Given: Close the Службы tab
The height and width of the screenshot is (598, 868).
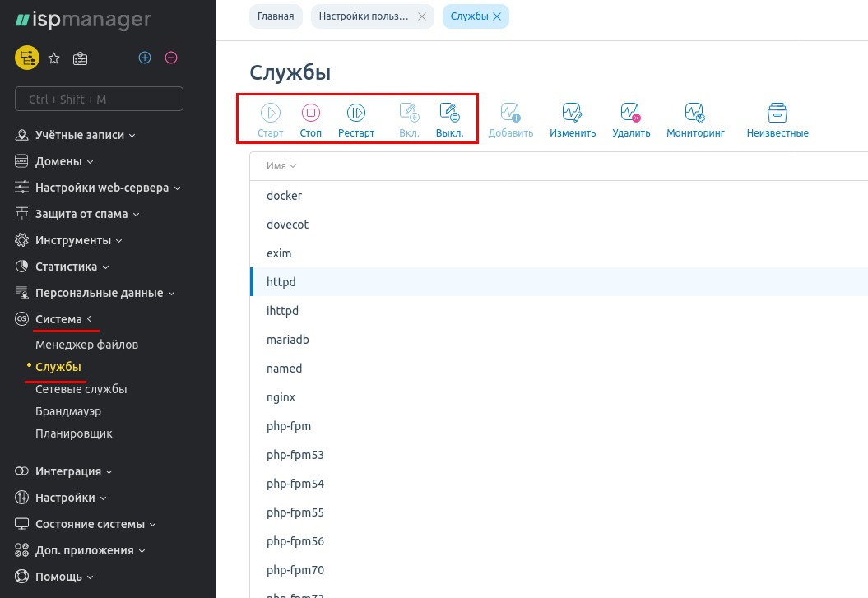Looking at the screenshot, I should point(497,16).
